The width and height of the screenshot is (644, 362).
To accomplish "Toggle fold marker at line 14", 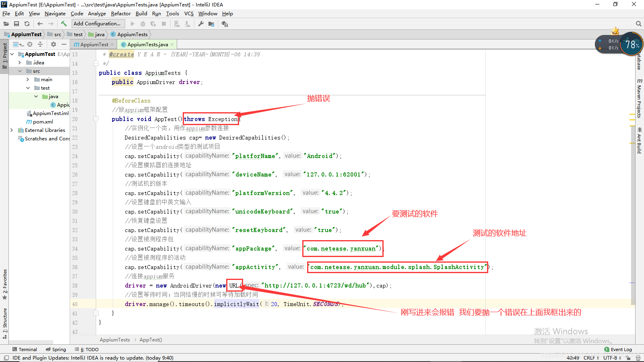I will pyautogui.click(x=96, y=64).
